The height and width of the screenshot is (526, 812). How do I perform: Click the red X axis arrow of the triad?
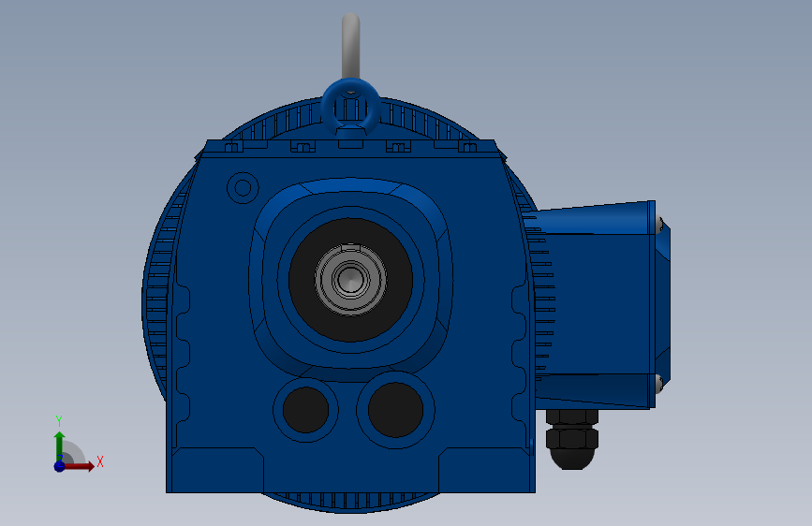(78, 466)
